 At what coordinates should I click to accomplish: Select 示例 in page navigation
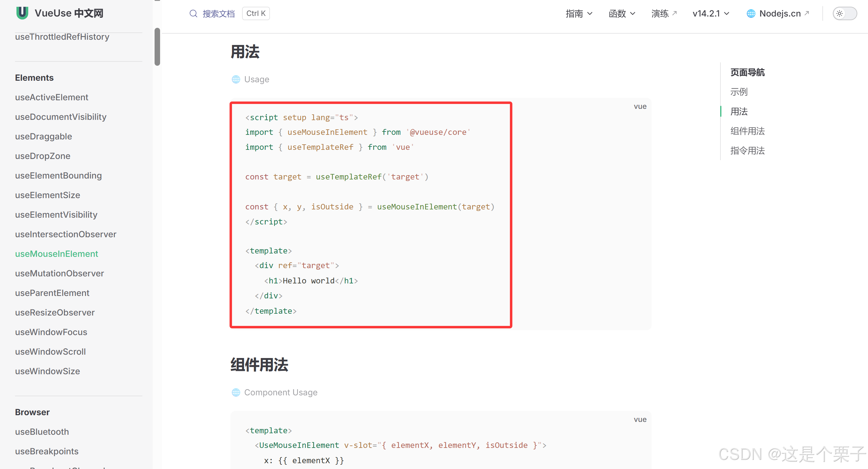(739, 92)
